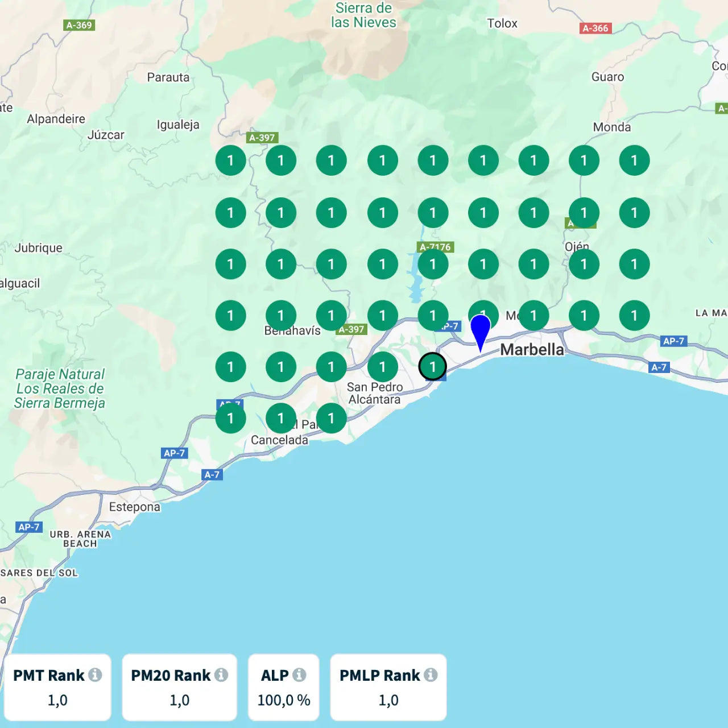Click the PM20 Rank value 1,0

(179, 700)
